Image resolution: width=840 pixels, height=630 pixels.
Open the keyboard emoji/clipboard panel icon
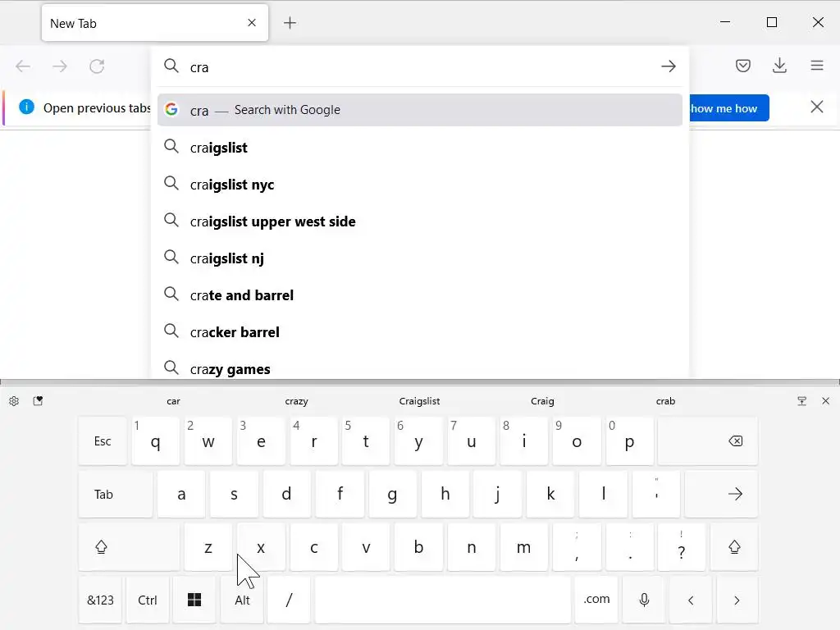[x=38, y=401]
